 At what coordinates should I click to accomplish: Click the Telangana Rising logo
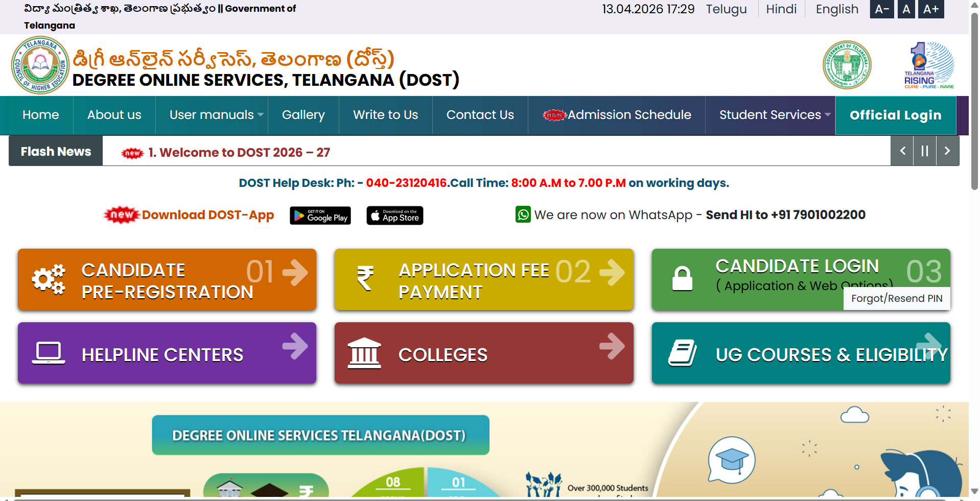click(928, 65)
